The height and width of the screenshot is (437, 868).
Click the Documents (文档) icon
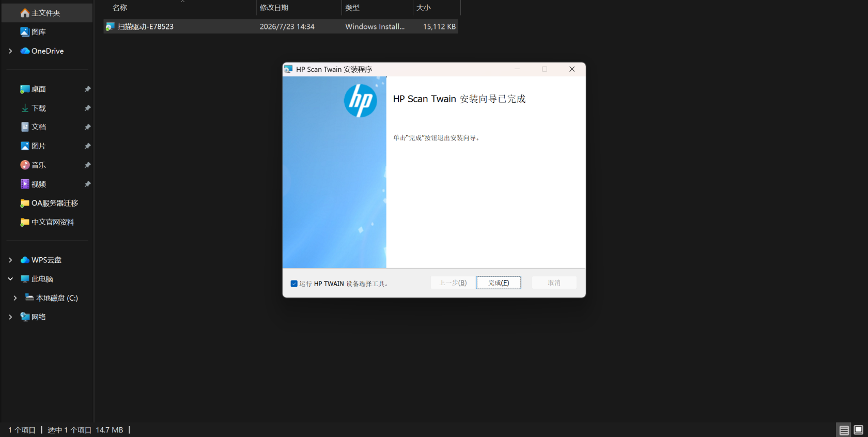pos(25,127)
